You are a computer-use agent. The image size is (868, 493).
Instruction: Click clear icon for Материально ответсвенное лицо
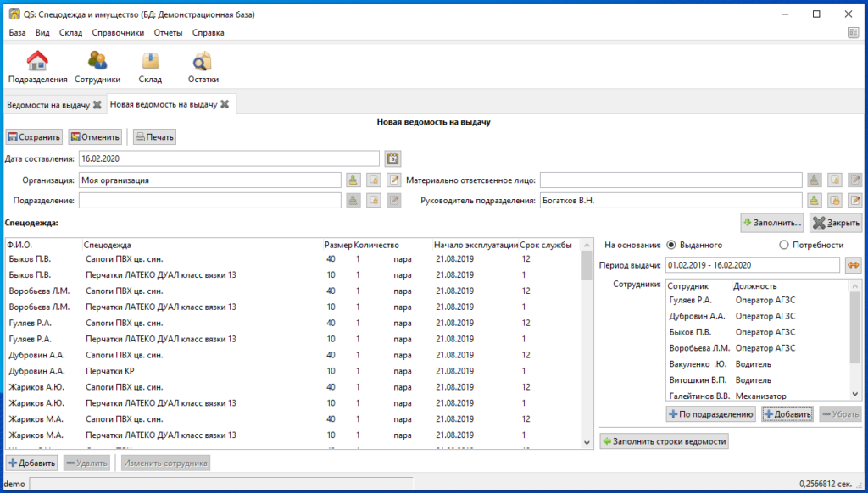pos(835,180)
